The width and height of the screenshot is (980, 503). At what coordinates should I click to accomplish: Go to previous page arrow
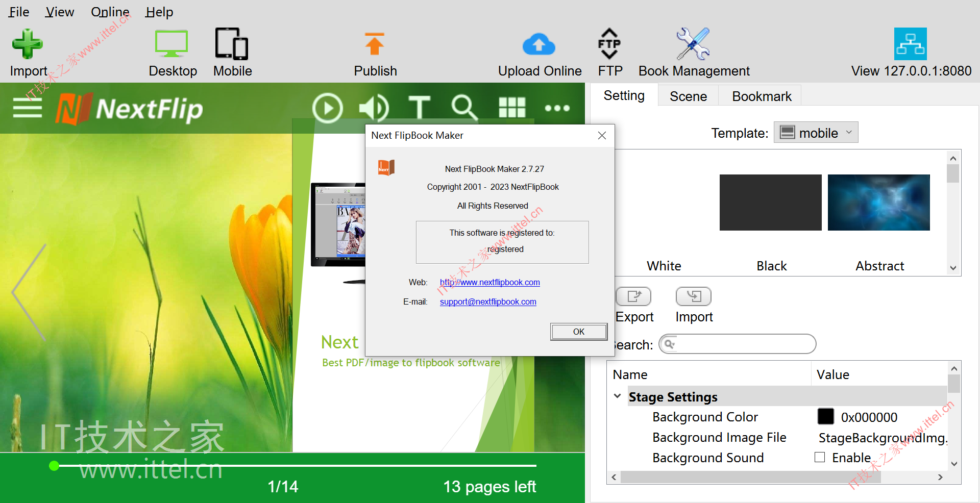[29, 292]
